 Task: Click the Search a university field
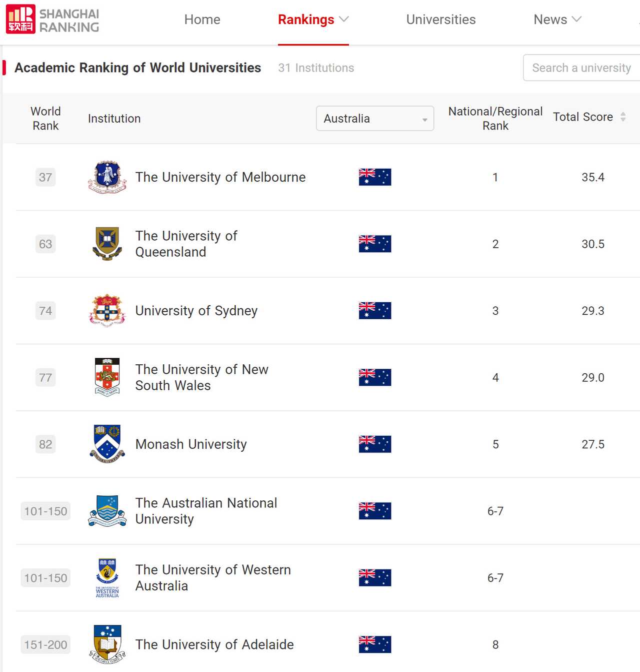coord(581,68)
